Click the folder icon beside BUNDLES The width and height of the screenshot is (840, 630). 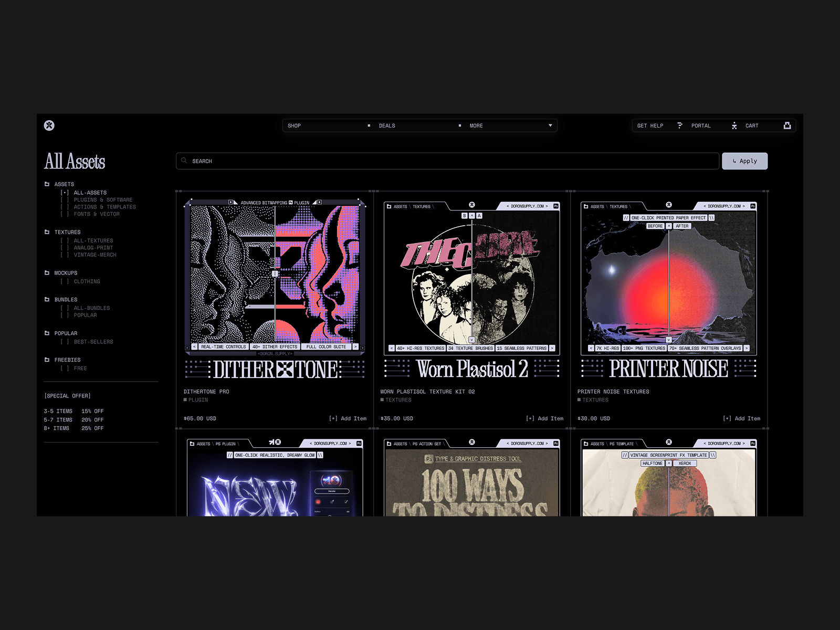click(47, 300)
